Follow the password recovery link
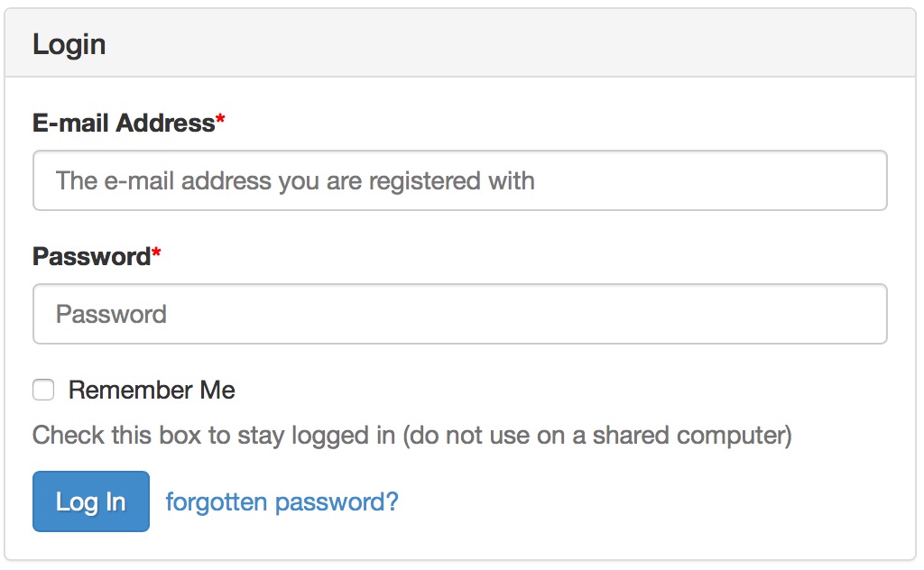The image size is (924, 570). tap(282, 501)
